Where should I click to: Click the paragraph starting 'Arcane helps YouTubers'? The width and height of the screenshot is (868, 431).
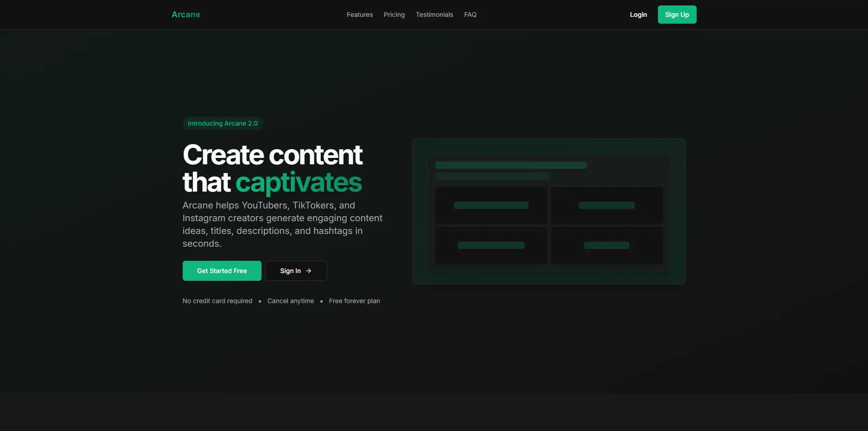tap(282, 224)
